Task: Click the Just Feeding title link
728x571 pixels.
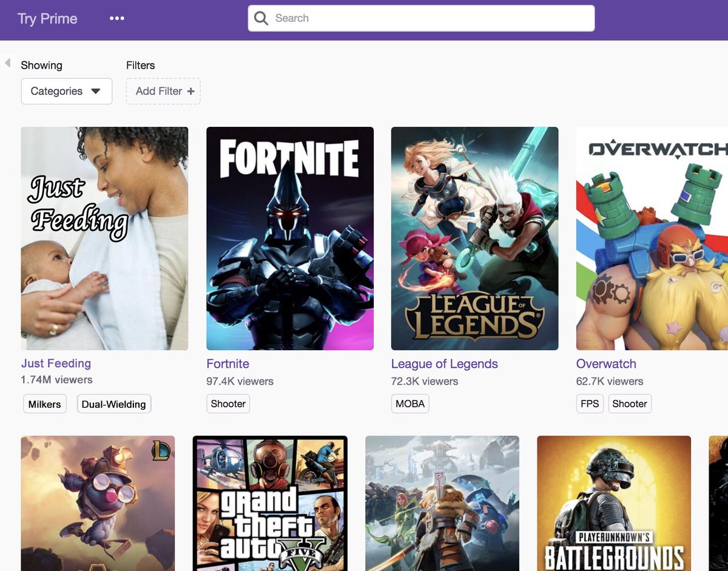Action: (x=56, y=363)
